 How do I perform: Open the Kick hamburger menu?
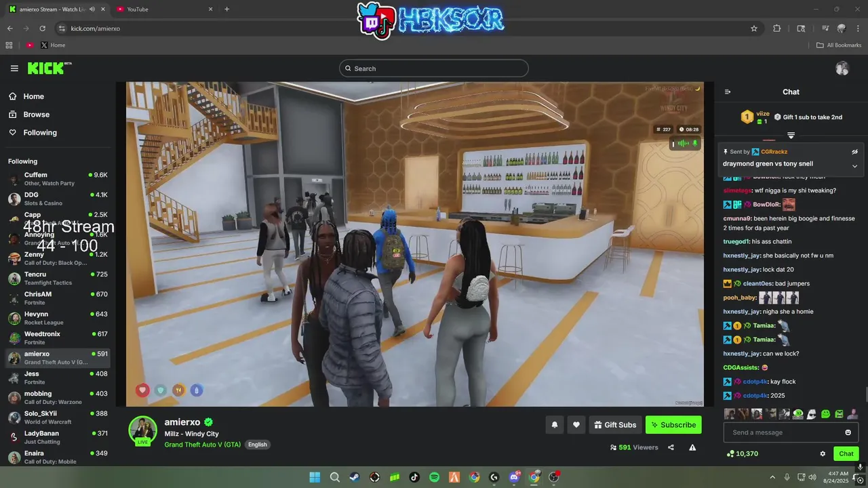[14, 68]
